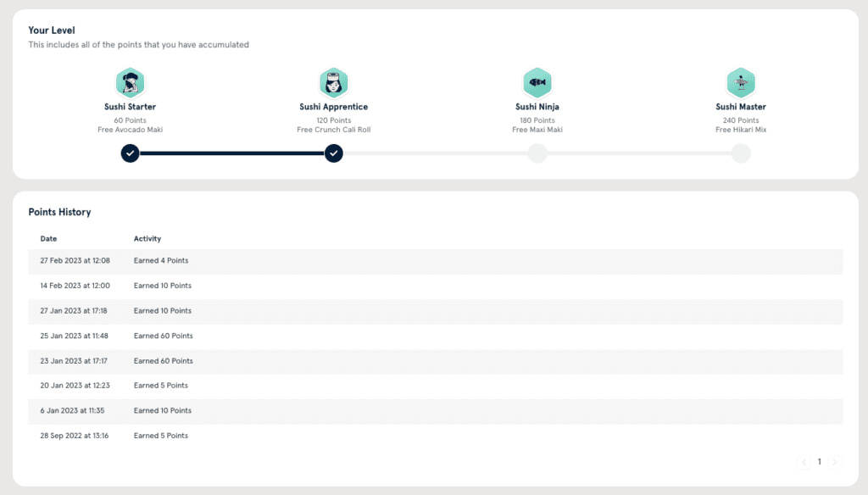This screenshot has height=495, width=868.
Task: Click the Sushi Ninja level title
Action: (537, 107)
